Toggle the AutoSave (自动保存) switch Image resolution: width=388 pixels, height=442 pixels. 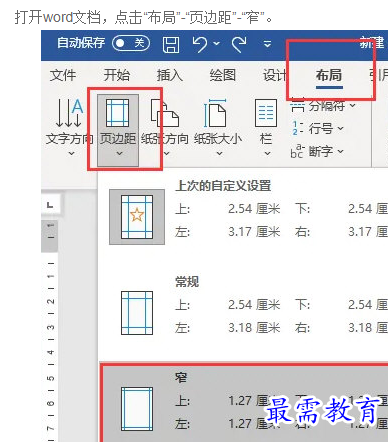[x=131, y=43]
